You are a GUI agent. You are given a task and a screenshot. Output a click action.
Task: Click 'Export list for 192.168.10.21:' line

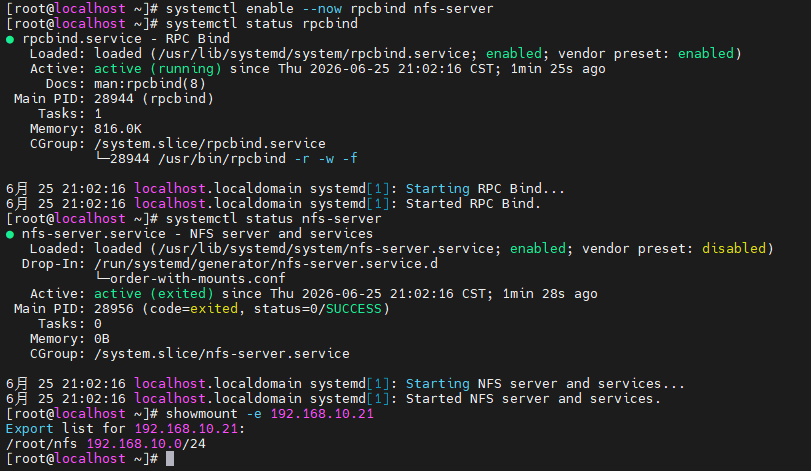click(x=126, y=429)
